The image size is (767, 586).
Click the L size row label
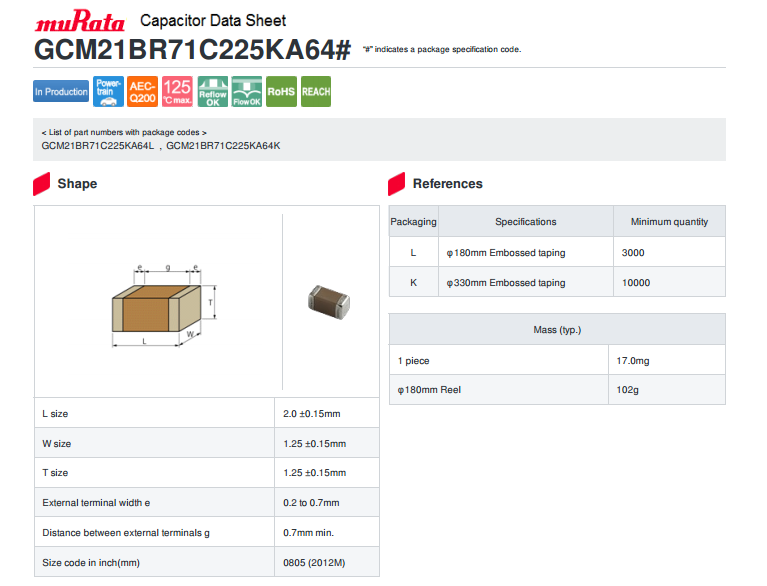[x=55, y=414]
